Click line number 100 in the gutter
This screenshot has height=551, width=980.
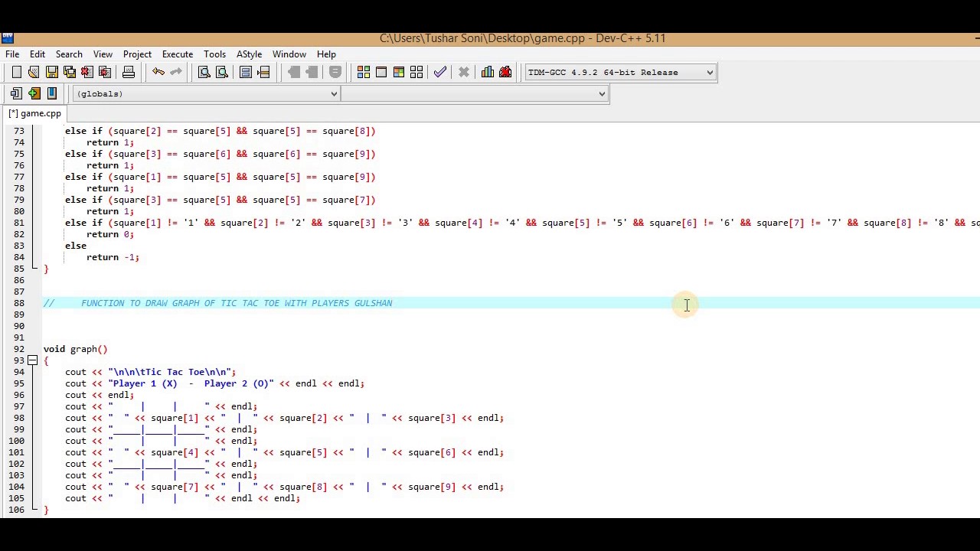click(x=16, y=441)
